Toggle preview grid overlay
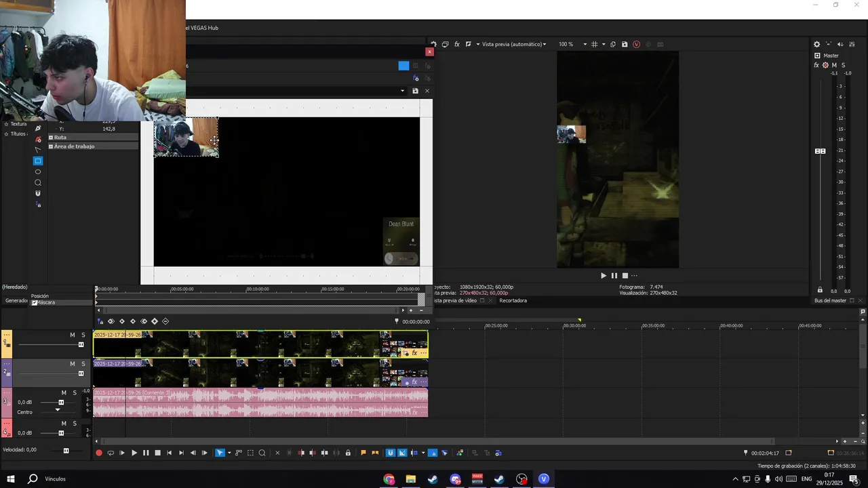 coord(595,44)
